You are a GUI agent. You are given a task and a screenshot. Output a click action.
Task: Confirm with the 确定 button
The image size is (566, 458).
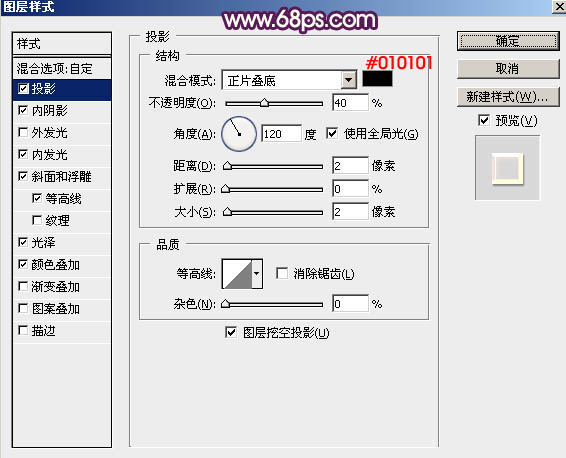[508, 41]
